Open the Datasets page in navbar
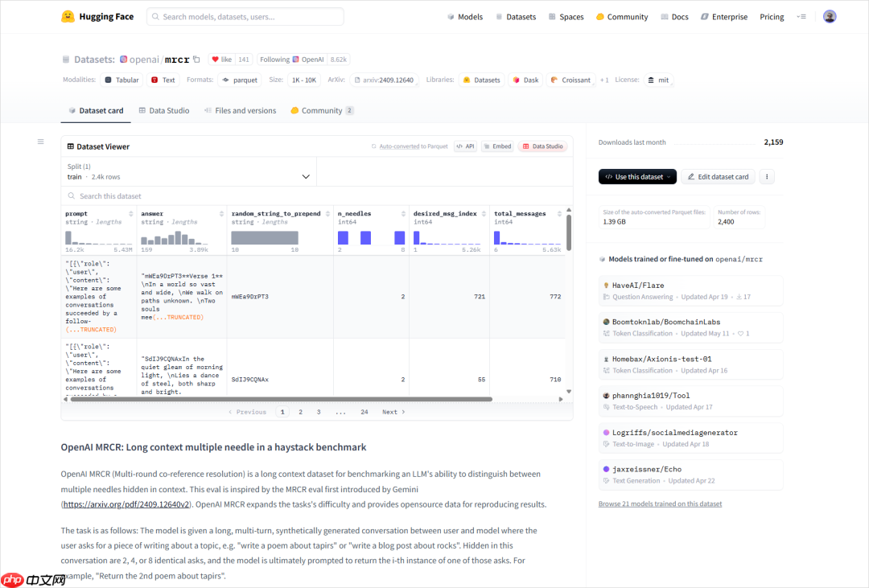869x588 pixels. point(516,17)
